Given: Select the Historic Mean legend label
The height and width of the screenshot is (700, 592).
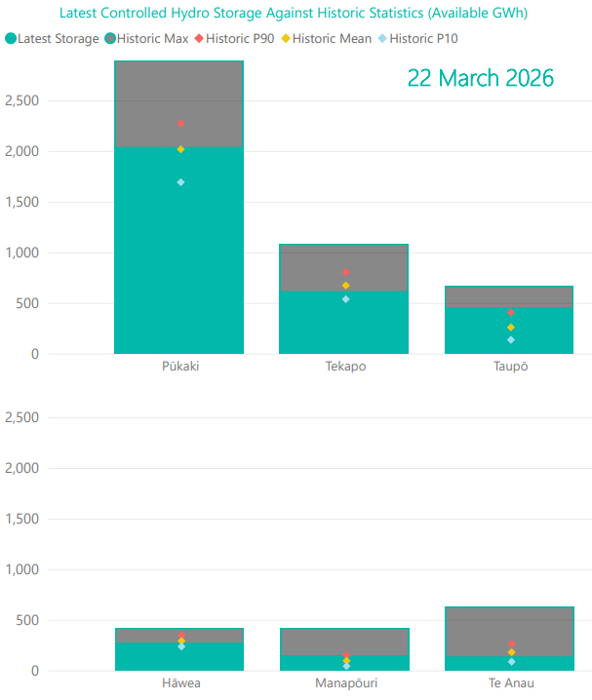Looking at the screenshot, I should click(x=332, y=39).
